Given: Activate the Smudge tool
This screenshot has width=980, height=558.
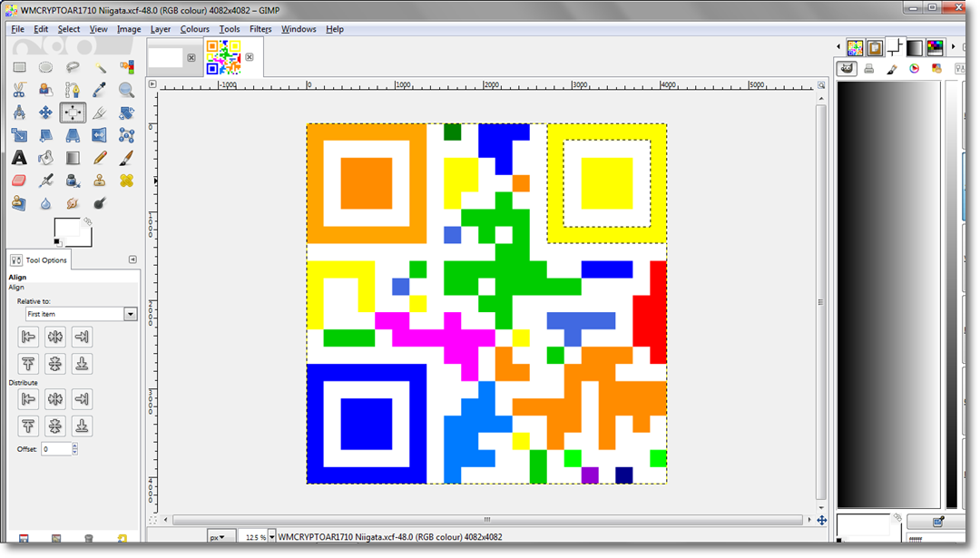Looking at the screenshot, I should [x=73, y=203].
